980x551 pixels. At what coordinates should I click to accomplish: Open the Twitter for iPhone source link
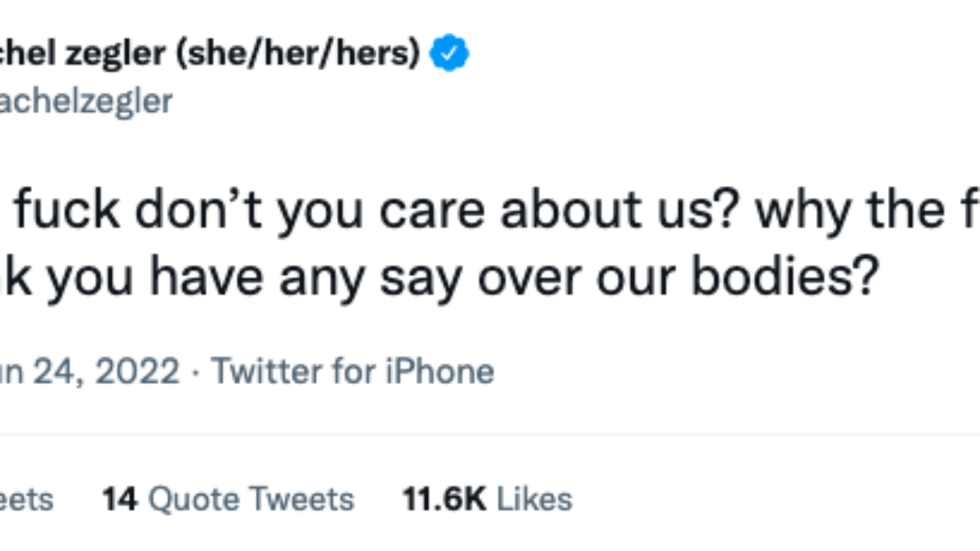(x=353, y=371)
